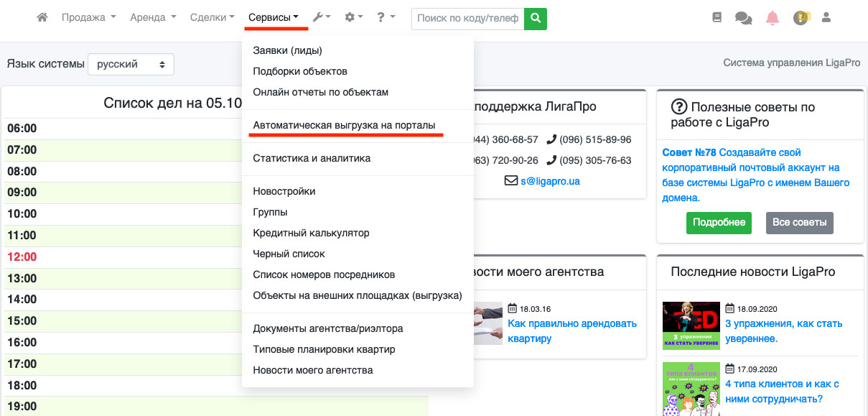Image resolution: width=868 pixels, height=416 pixels.
Task: Open the s@ligapro.ua email link
Action: [550, 181]
